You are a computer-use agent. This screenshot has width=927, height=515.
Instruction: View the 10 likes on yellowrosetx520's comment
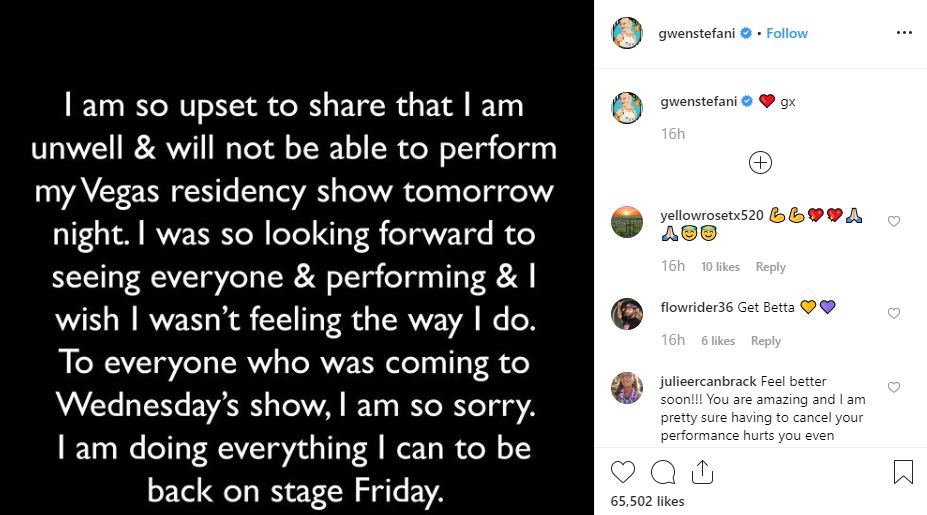click(720, 267)
